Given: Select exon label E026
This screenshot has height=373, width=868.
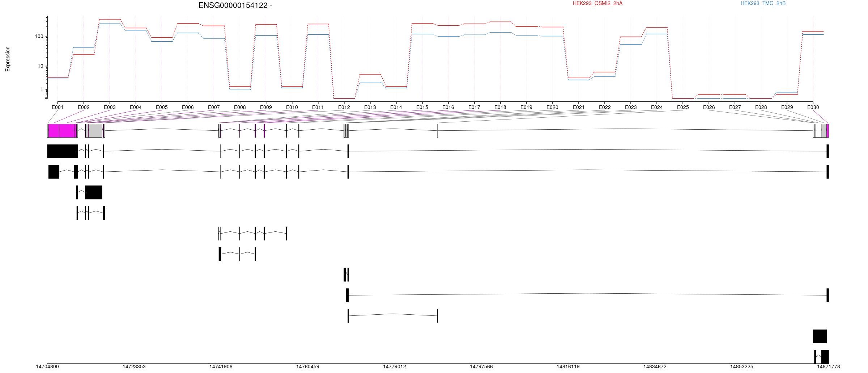Looking at the screenshot, I should point(709,107).
